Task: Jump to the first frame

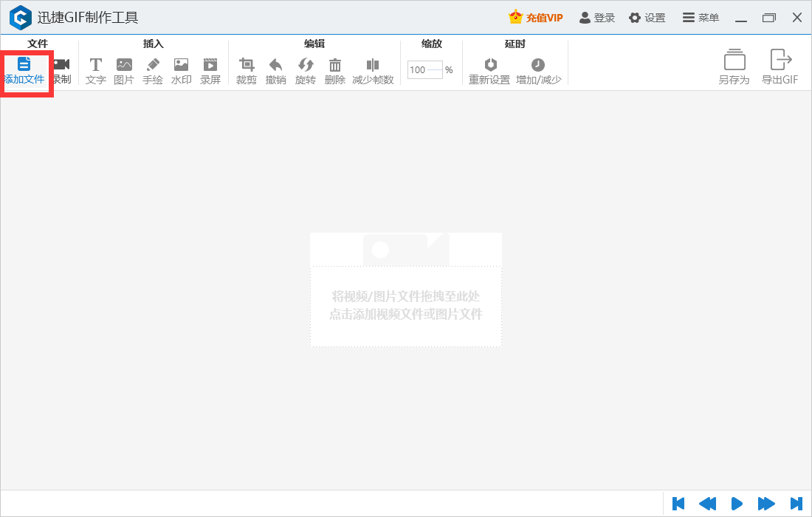Action: 678,504
